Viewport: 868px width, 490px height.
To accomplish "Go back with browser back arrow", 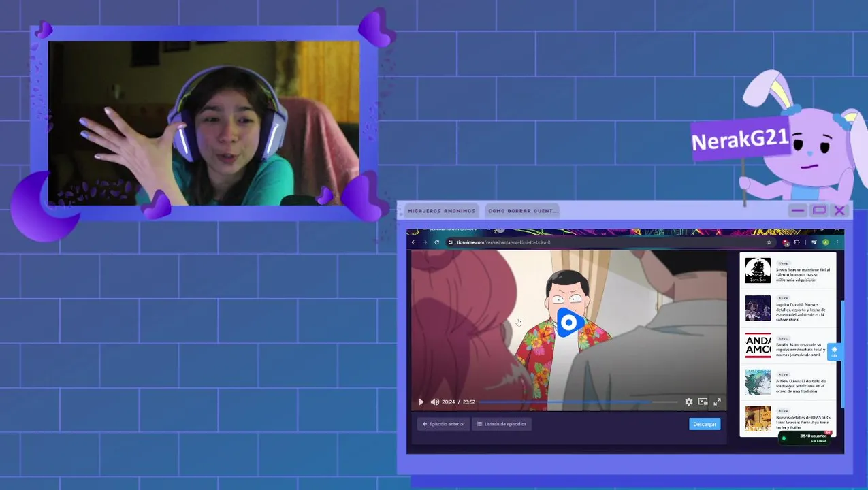I will (x=413, y=242).
